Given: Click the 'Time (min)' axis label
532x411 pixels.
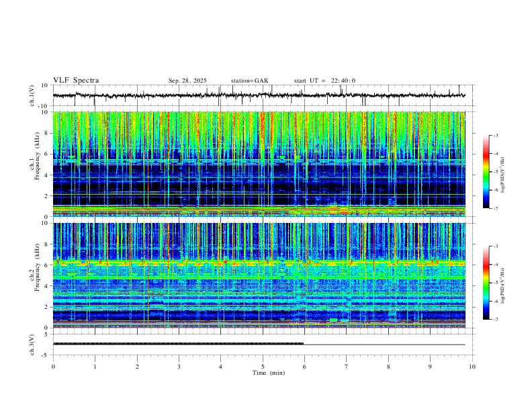Looking at the screenshot, I should pos(269,373).
